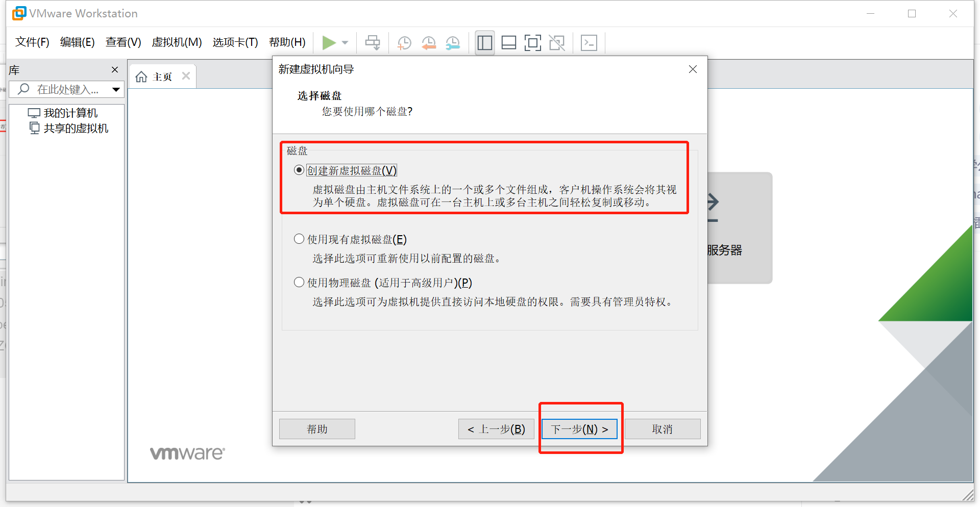Viewport: 980px width, 507px height.
Task: Send Ctrl+Alt+Del to the guest
Action: 372,42
